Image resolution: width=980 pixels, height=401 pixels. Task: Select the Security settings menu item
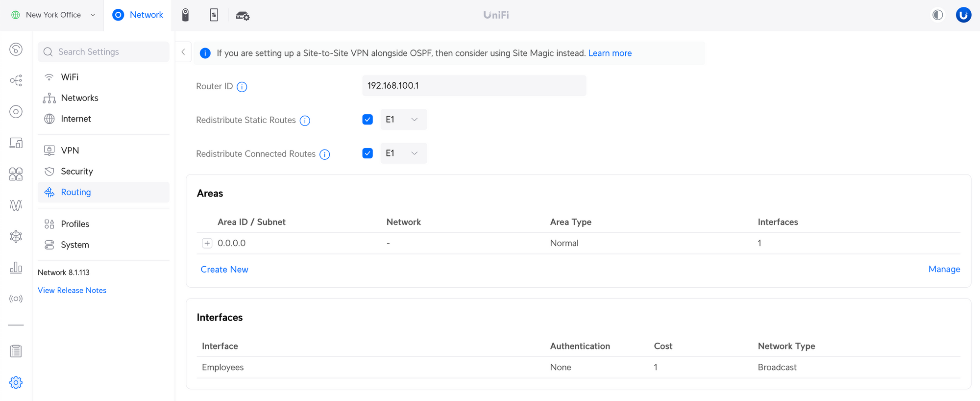pos(76,171)
